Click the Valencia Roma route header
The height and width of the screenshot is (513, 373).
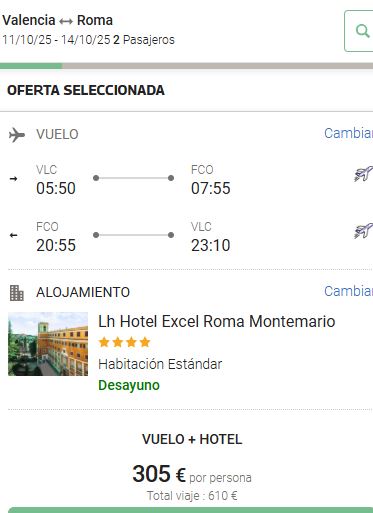coord(58,20)
